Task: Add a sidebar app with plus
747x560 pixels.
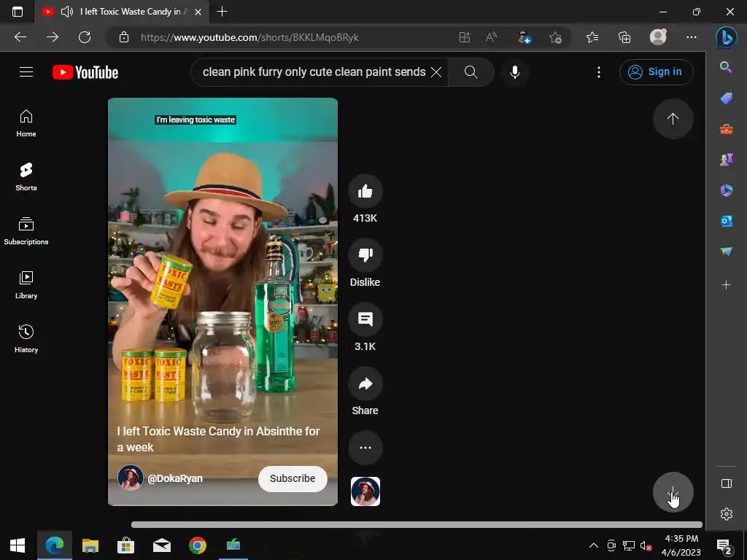Action: click(x=726, y=285)
